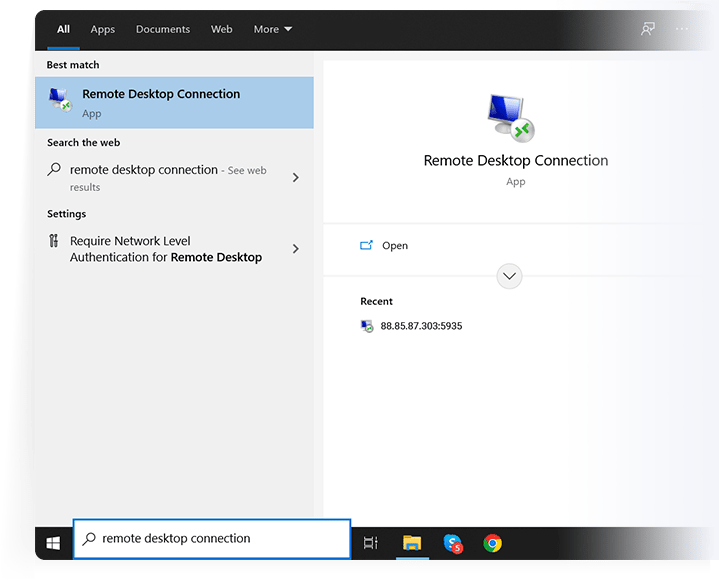Image resolution: width=719 pixels, height=579 pixels.
Task: Open Skype from the taskbar
Action: (x=453, y=543)
